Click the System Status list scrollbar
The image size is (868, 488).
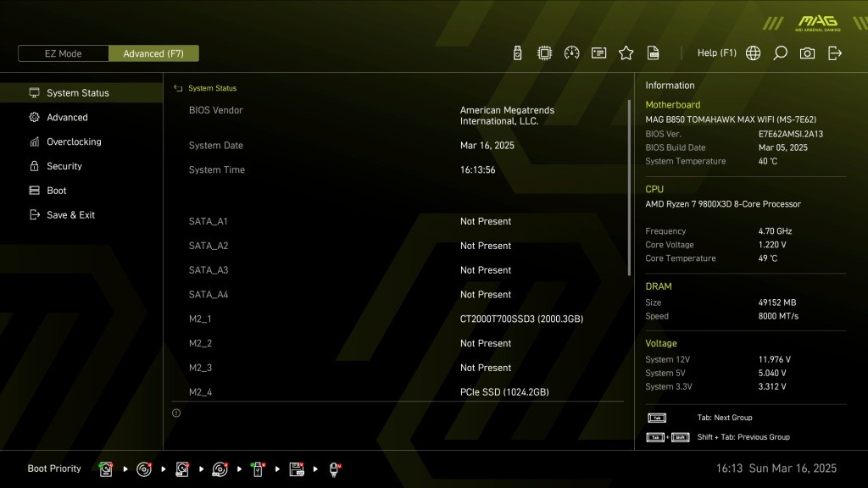click(x=629, y=187)
